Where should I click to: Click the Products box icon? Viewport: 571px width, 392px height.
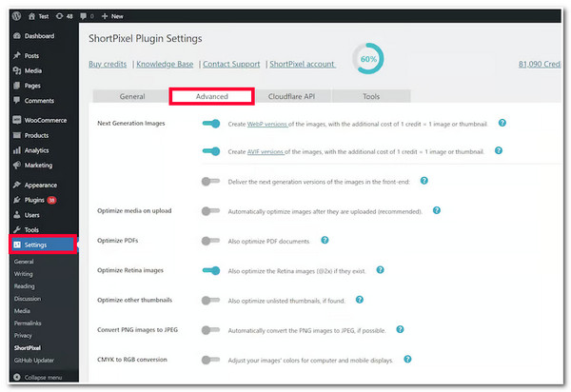point(17,135)
